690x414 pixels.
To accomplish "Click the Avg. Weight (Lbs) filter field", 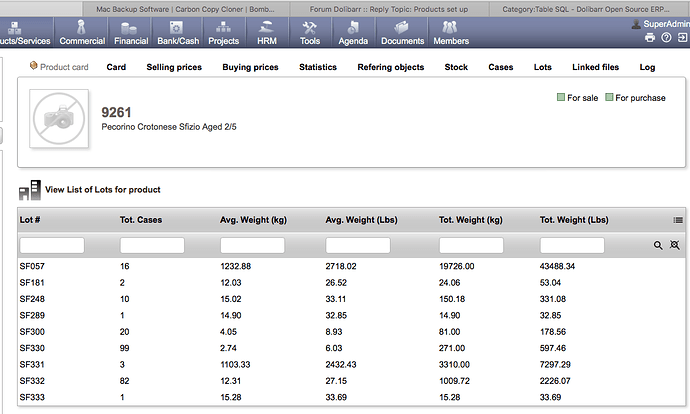I will click(x=358, y=245).
